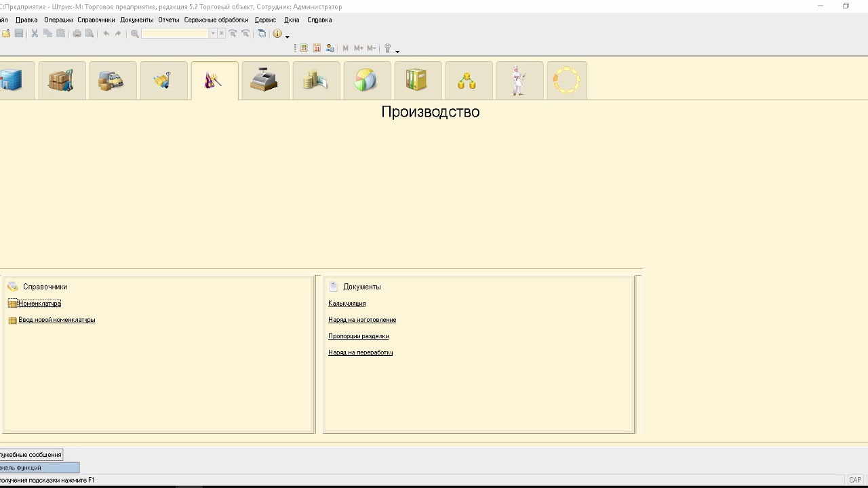This screenshot has width=868, height=488.
Task: Click the Copy toolbar icon
Action: [47, 33]
